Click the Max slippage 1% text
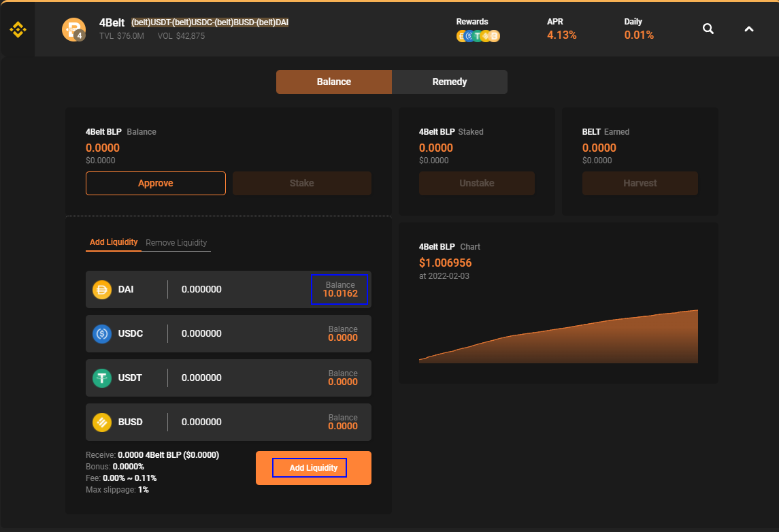Viewport: 779px width, 532px height. point(117,490)
